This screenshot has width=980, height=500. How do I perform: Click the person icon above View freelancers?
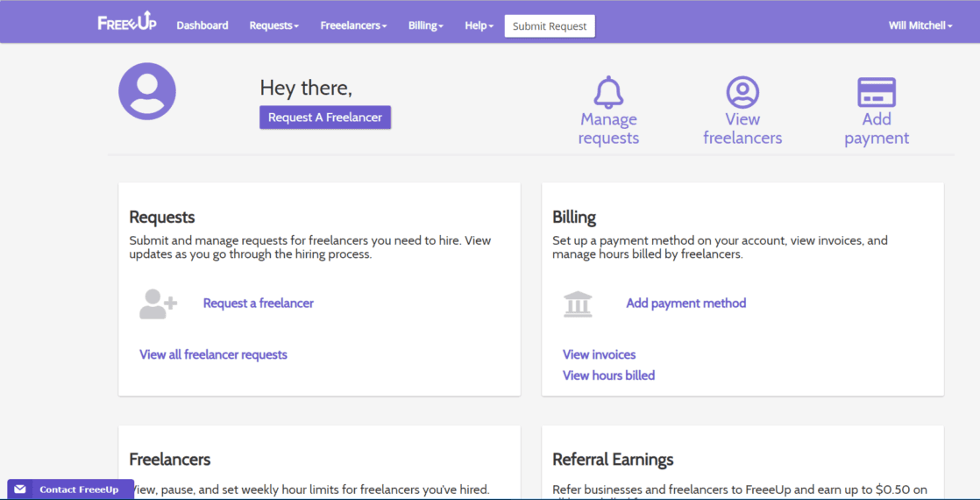[742, 92]
